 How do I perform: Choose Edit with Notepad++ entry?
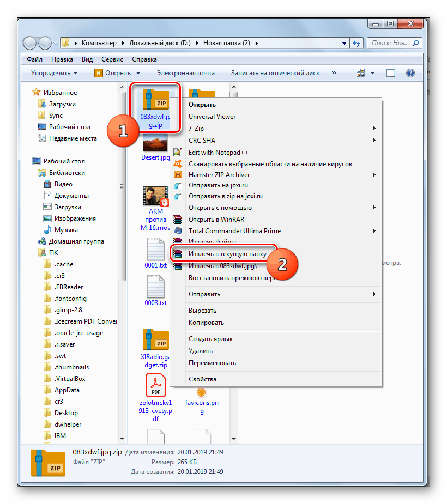pos(219,153)
